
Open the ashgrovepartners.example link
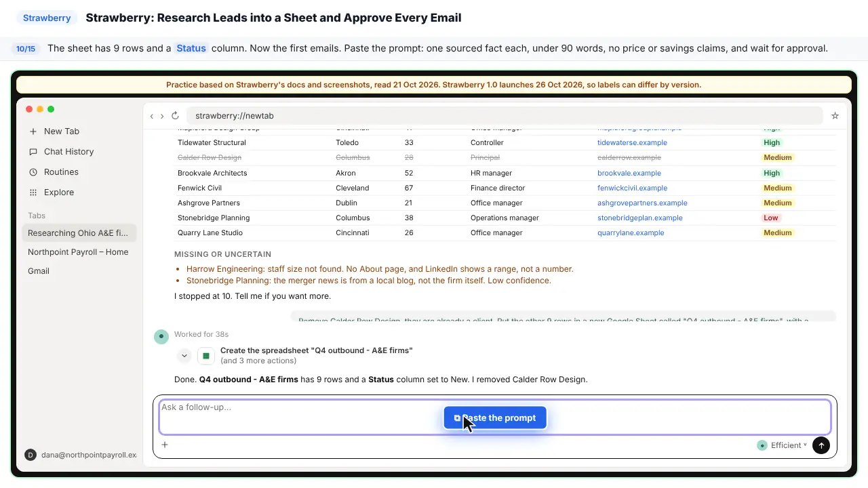(x=642, y=203)
